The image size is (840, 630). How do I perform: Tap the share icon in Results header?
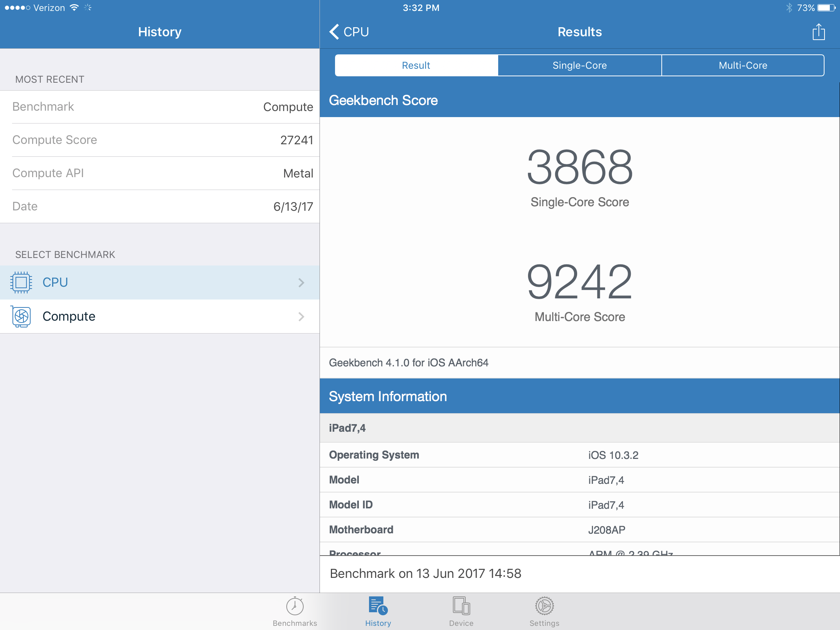click(x=818, y=31)
